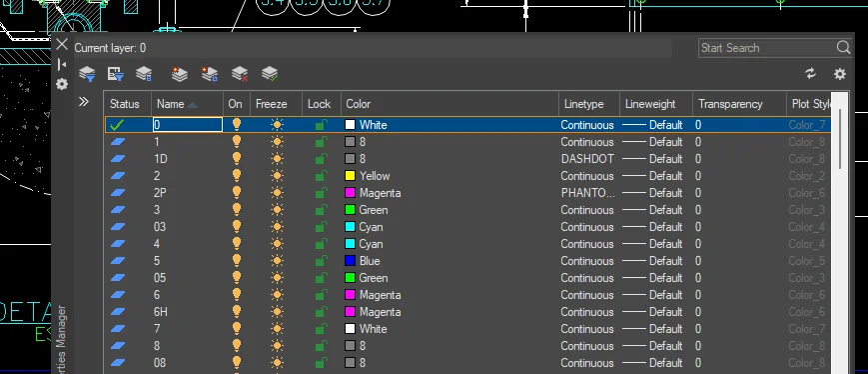Sort by Freeze column header
The width and height of the screenshot is (868, 374).
(277, 104)
